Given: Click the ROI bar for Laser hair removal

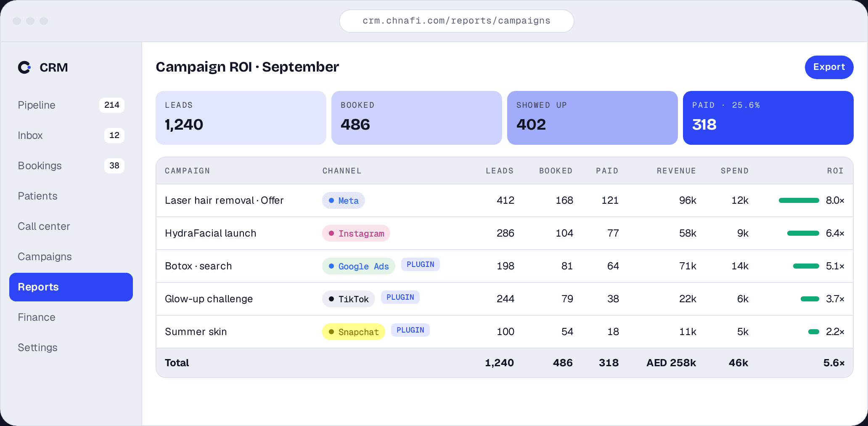Looking at the screenshot, I should (799, 200).
